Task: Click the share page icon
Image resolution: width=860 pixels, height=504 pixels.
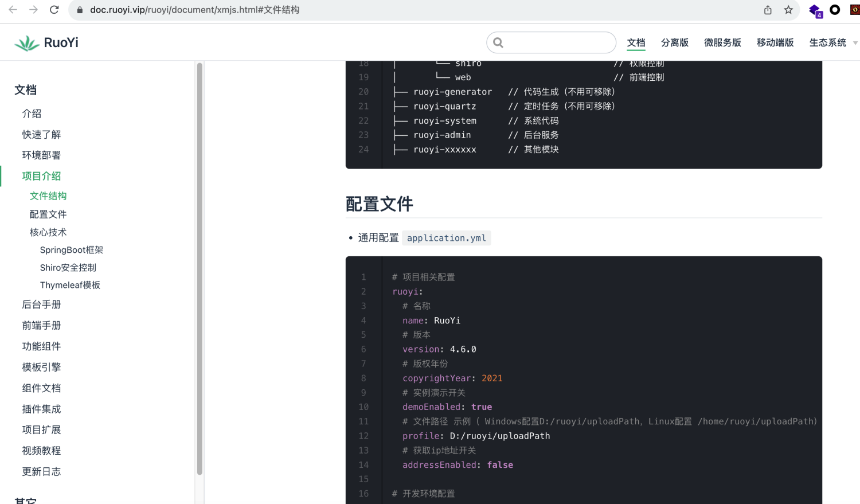Action: [768, 10]
